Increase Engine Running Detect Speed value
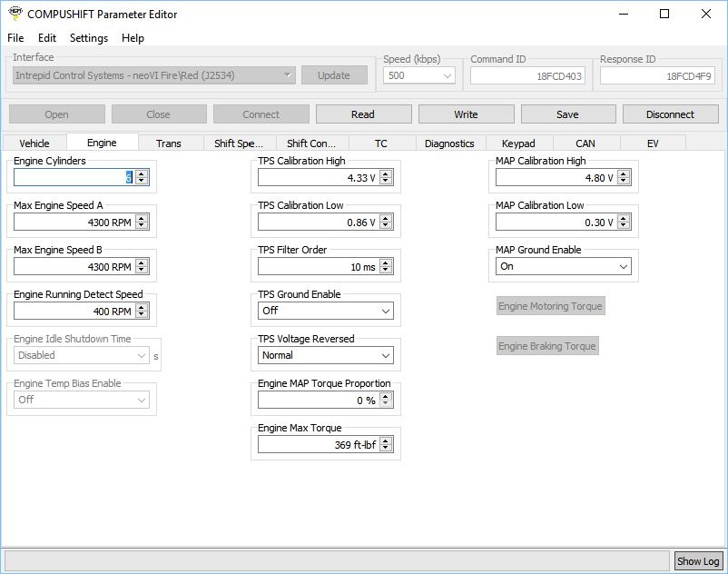The width and height of the screenshot is (728, 574). pos(142,308)
